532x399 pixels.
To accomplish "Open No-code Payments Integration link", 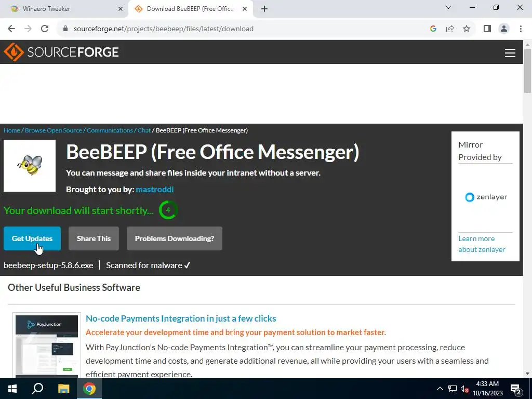I will [181, 318].
